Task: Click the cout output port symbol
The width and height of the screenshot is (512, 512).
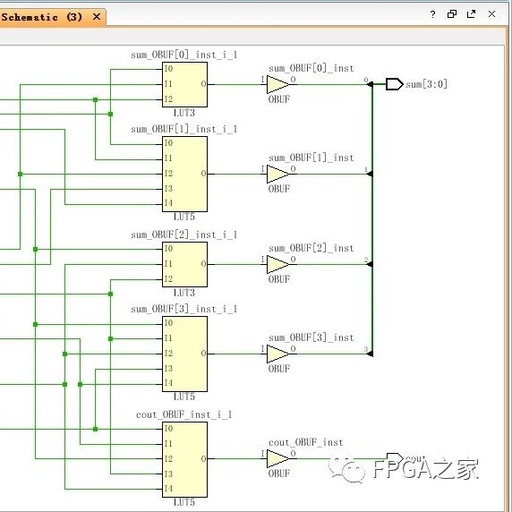Action: pyautogui.click(x=395, y=458)
